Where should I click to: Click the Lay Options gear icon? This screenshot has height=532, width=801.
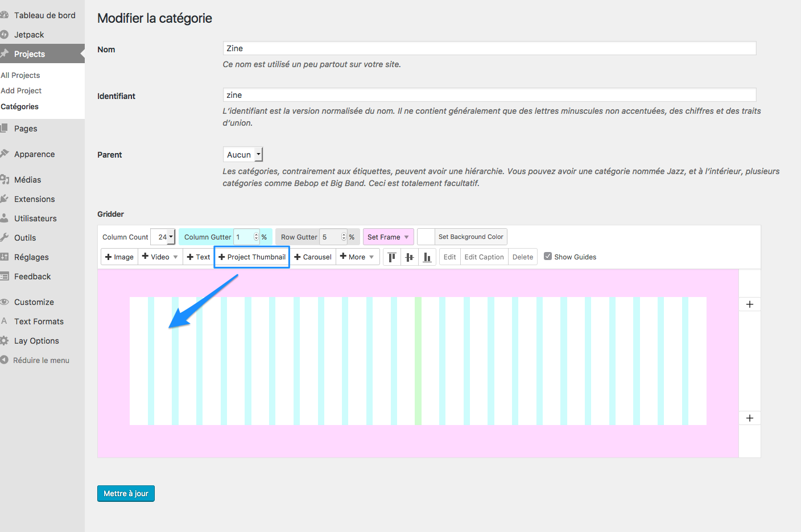coord(5,341)
